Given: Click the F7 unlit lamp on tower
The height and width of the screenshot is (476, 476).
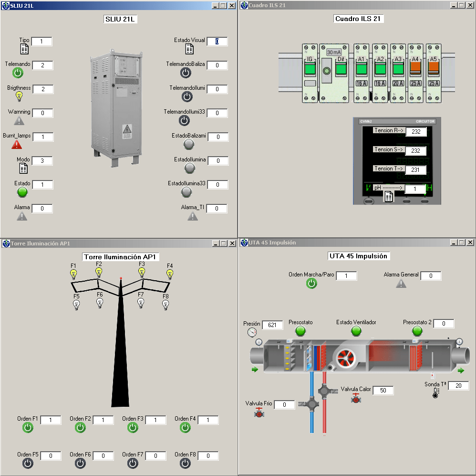Looking at the screenshot, I should [x=141, y=303].
